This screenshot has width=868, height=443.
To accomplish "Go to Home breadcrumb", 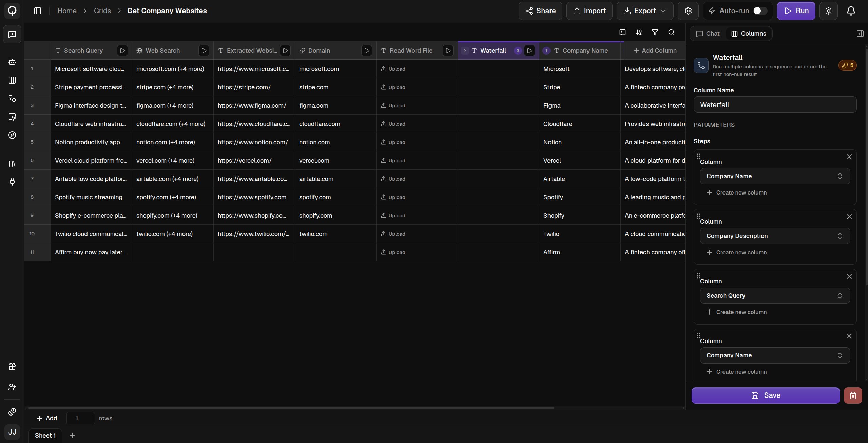I will click(67, 11).
